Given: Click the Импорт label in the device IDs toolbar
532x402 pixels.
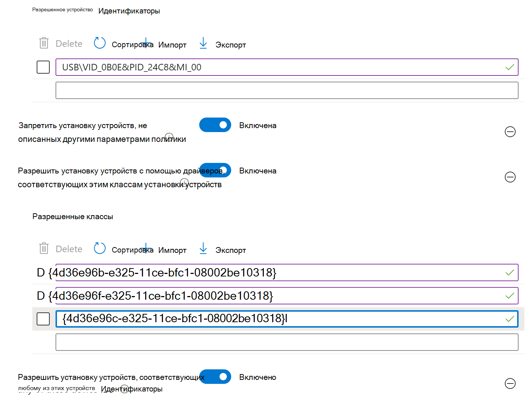Looking at the screenshot, I should pyautogui.click(x=172, y=45).
